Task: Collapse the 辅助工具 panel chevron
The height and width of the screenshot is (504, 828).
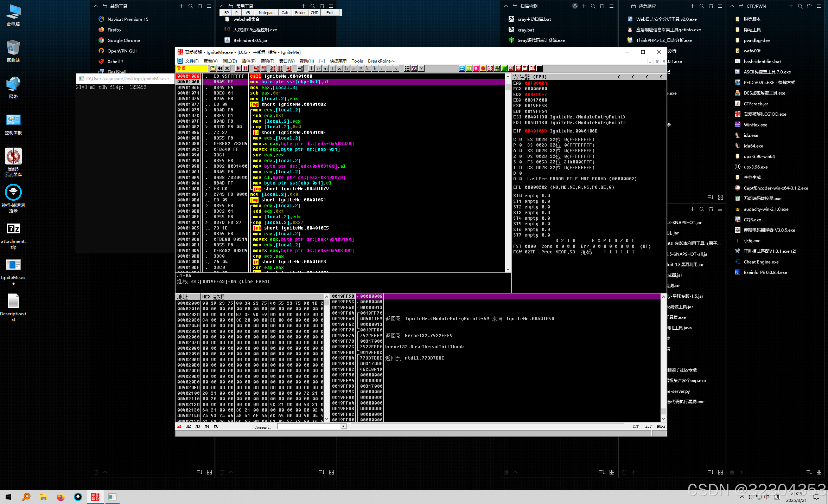Action: point(96,6)
